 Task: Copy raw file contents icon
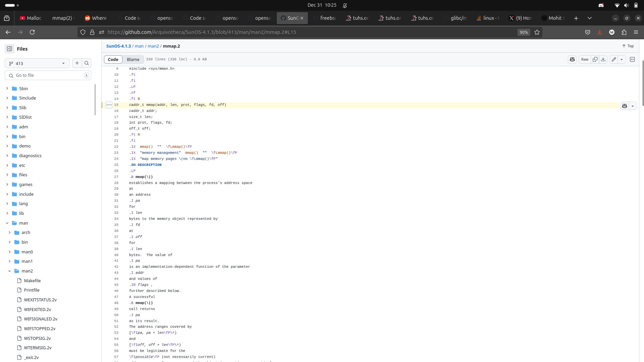click(x=595, y=59)
